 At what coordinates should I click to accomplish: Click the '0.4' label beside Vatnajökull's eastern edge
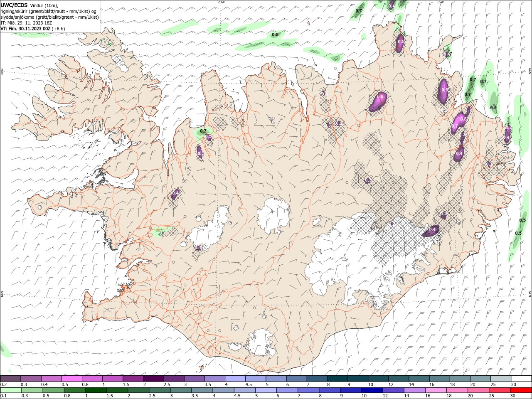tap(432, 229)
